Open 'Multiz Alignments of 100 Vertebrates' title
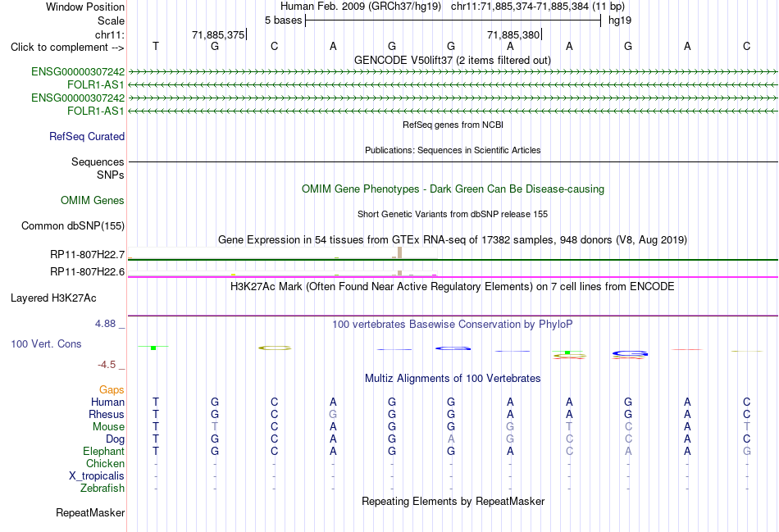Screen dimensions: 779x532 click(x=453, y=379)
